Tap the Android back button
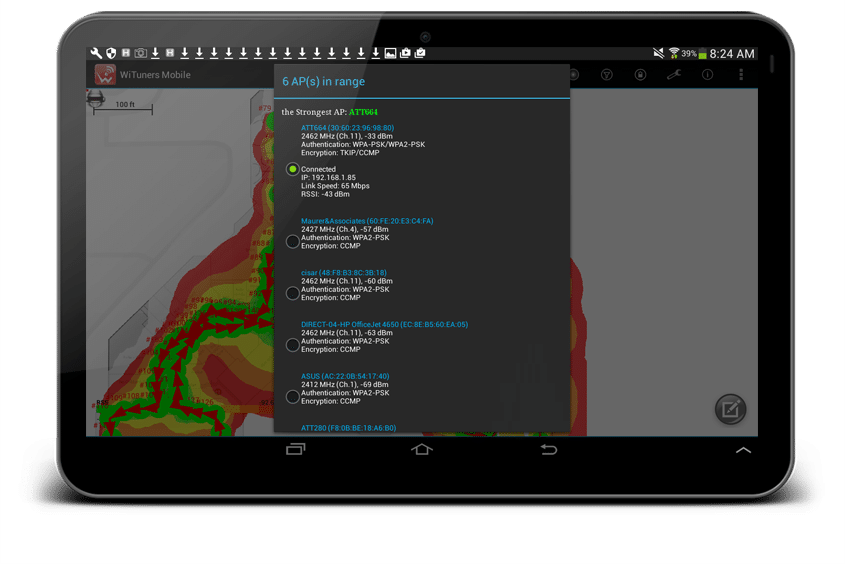This screenshot has height=564, width=845. [549, 449]
